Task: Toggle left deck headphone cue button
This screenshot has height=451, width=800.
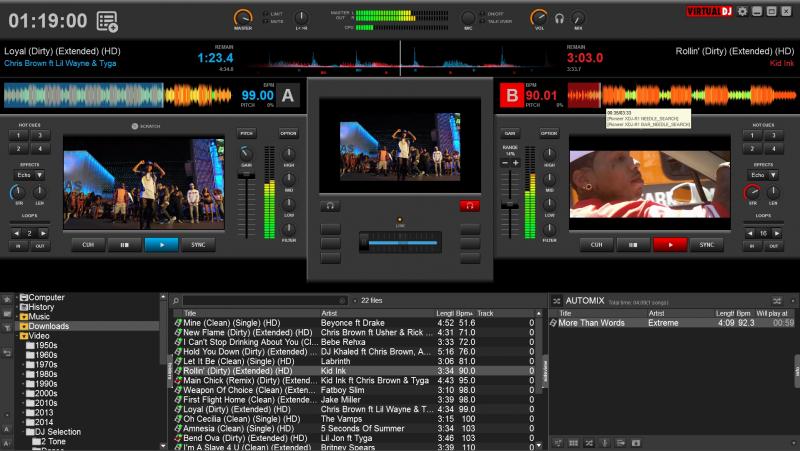Action: coord(330,206)
